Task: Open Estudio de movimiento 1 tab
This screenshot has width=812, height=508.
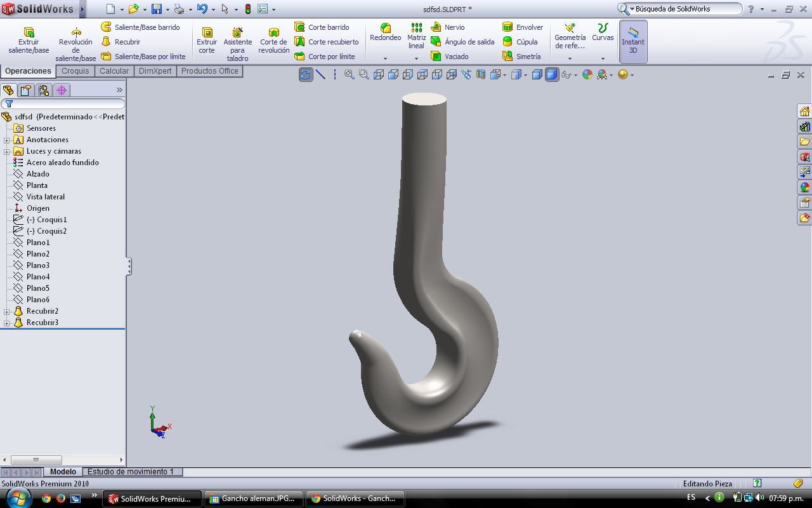Action: pyautogui.click(x=132, y=472)
